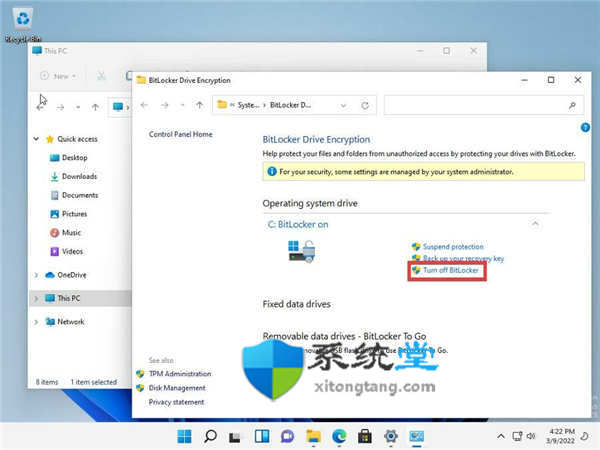This screenshot has width=600, height=450.
Task: Show hidden tray icons chevron
Action: [501, 436]
